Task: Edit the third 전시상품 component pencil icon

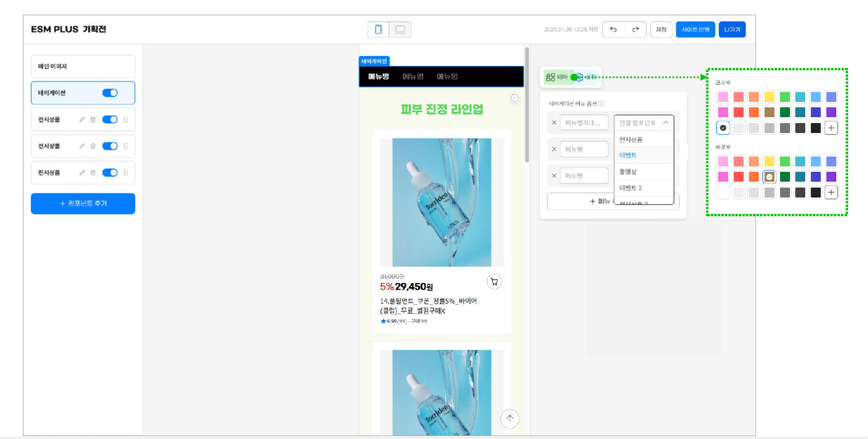Action: pyautogui.click(x=82, y=173)
